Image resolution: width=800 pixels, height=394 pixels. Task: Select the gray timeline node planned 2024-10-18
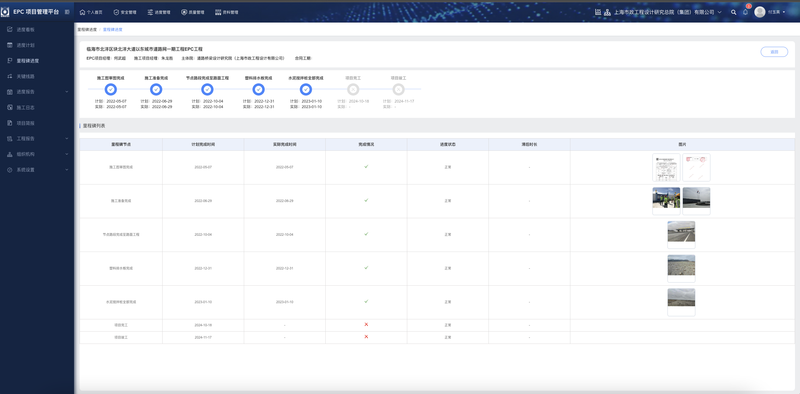tap(353, 89)
